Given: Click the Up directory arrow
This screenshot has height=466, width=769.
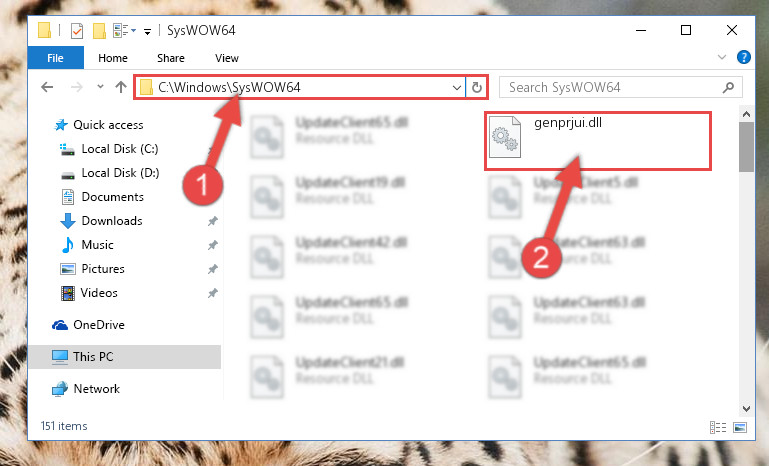Looking at the screenshot, I should (x=121, y=87).
